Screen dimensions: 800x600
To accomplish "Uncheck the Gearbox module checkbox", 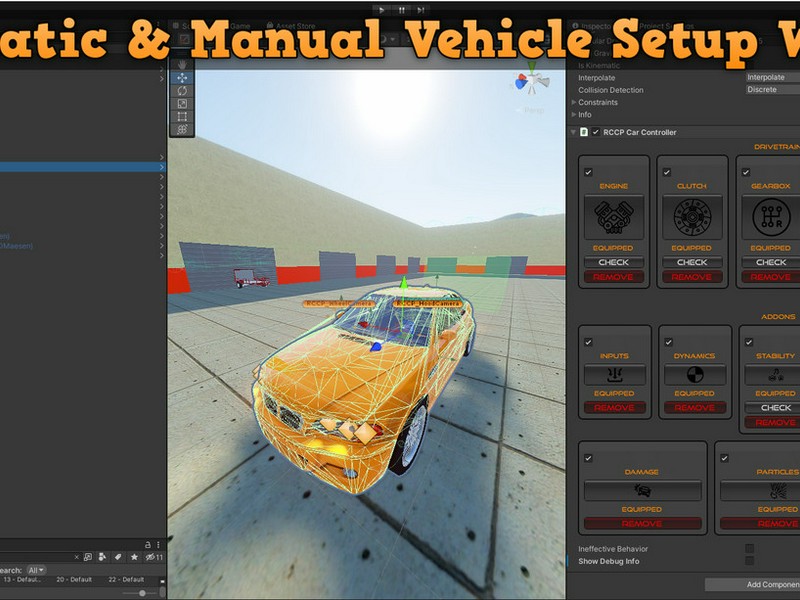I will 746,172.
